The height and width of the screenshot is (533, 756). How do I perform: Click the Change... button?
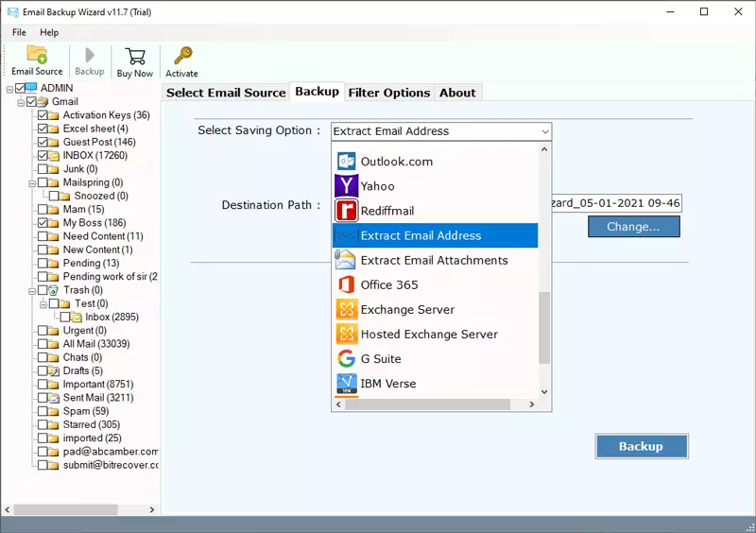[x=633, y=227]
